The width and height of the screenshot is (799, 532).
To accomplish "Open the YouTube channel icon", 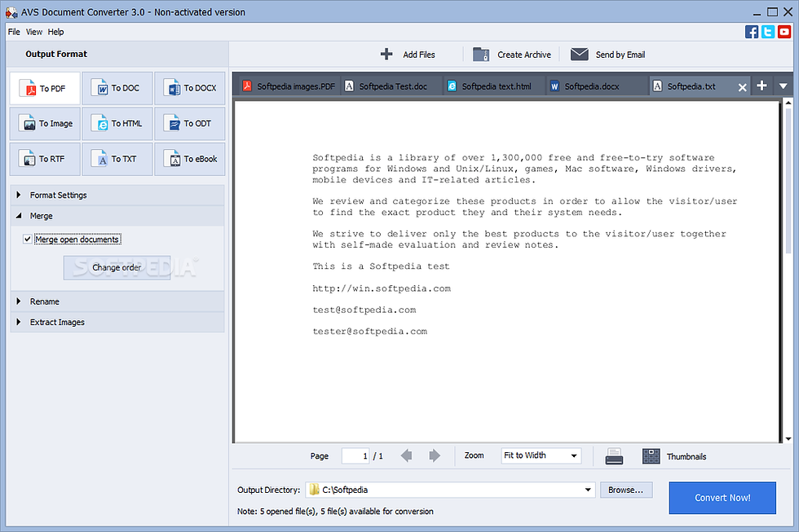I will 784,32.
